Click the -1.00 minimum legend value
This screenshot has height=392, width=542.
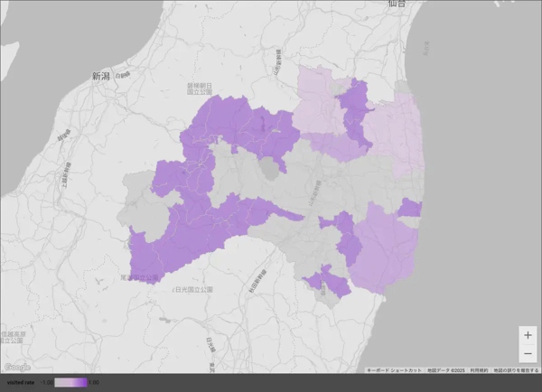[47, 383]
